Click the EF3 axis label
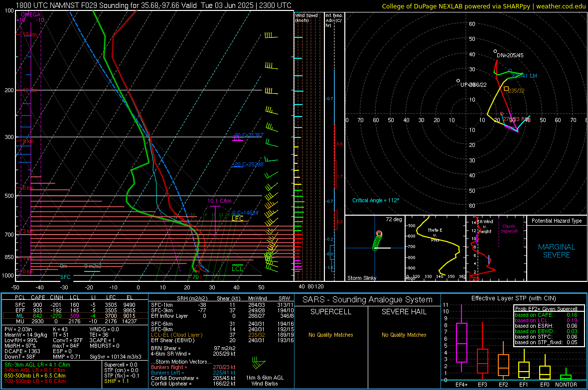Viewport: 588px width, 390px height. coord(482,385)
